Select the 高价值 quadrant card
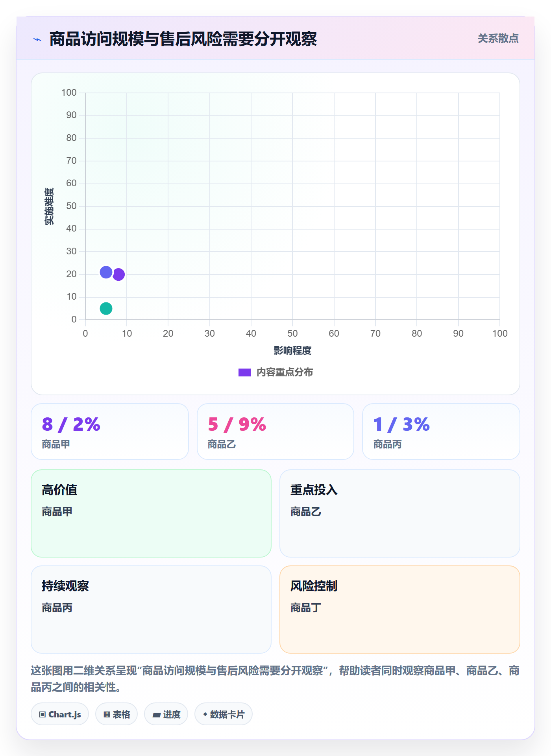The image size is (551, 756). coord(151,513)
